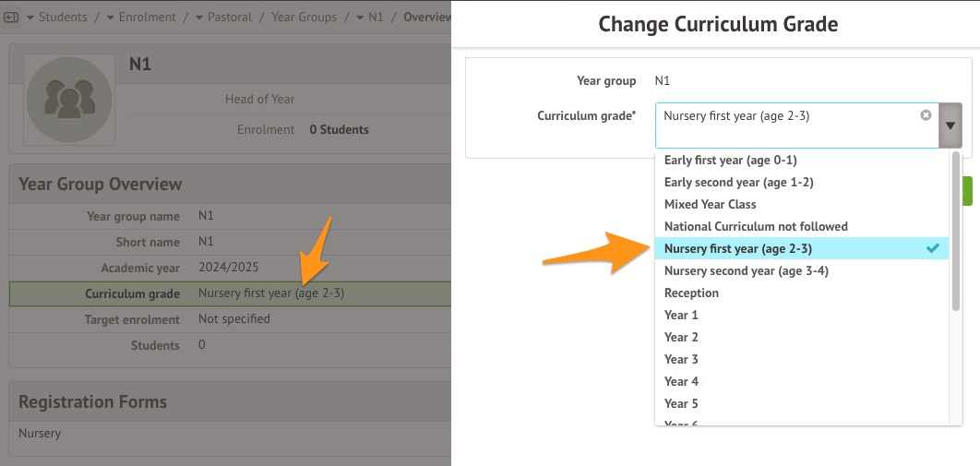Choose Mixed Year Class option
The width and height of the screenshot is (980, 466).
710,204
